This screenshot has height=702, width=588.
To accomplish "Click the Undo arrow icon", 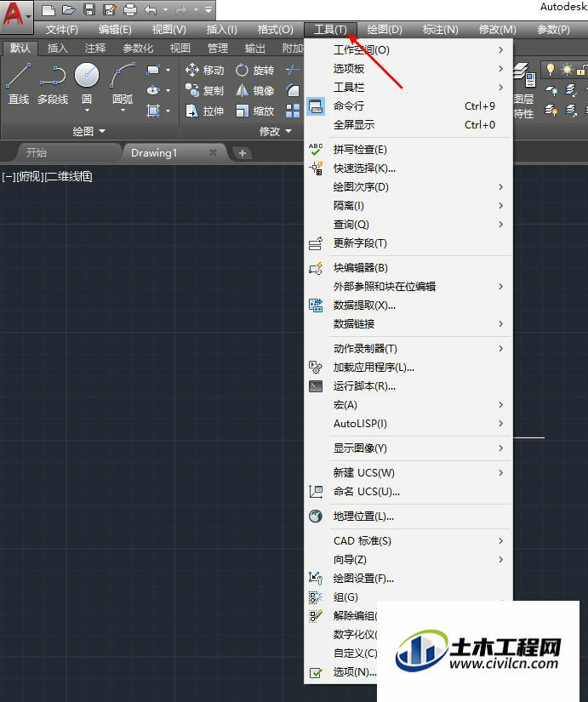I will pos(151,9).
